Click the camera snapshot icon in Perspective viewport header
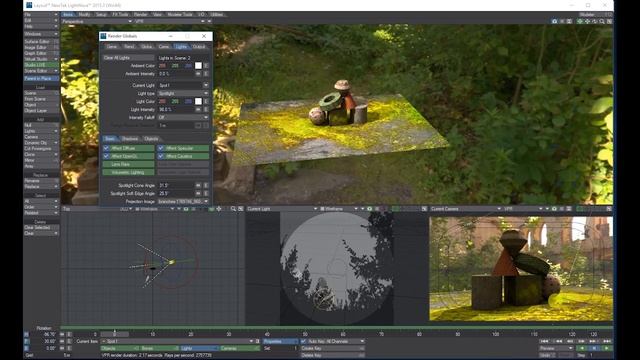Screen dimensions: 640x360 point(554,21)
